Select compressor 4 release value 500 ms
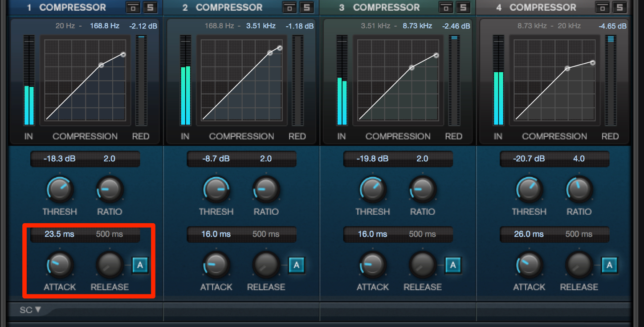The height and width of the screenshot is (327, 644). coord(579,234)
